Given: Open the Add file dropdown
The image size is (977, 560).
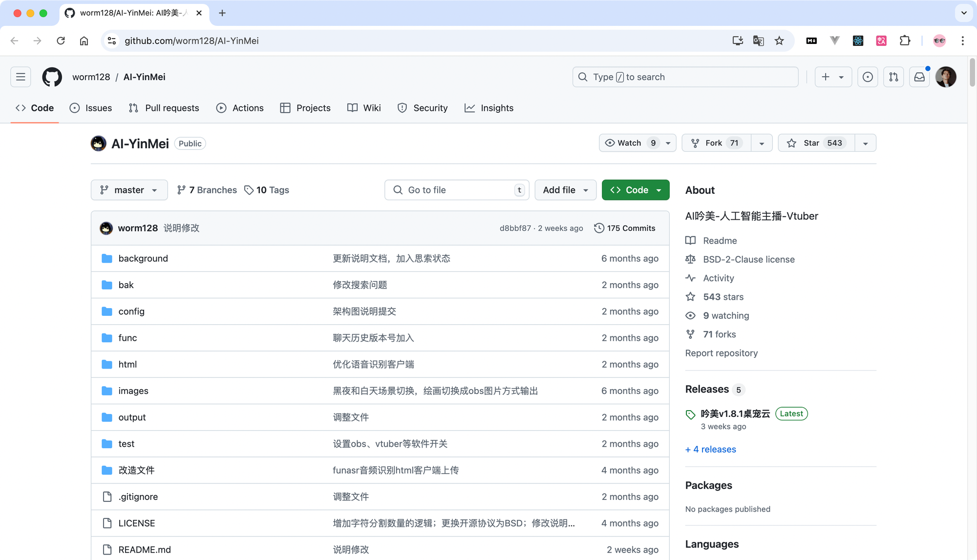Looking at the screenshot, I should pyautogui.click(x=565, y=190).
